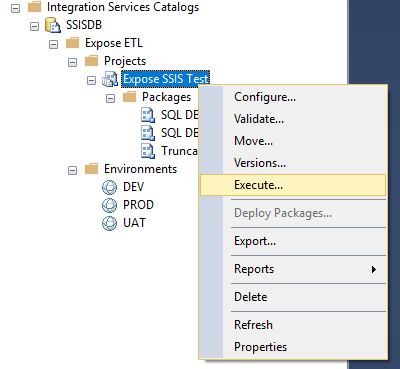The width and height of the screenshot is (400, 369).
Task: Collapse the Expose SSIS Test project node
Action: tap(91, 80)
